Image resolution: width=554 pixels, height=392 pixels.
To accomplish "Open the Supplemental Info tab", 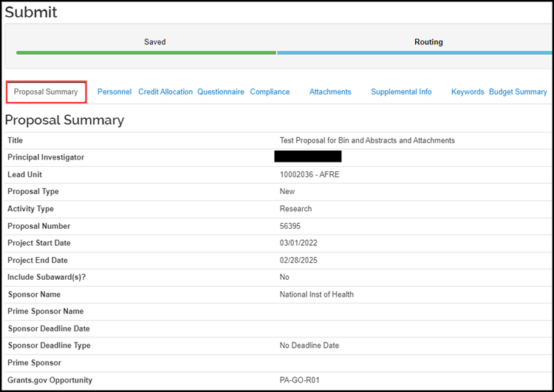I will [x=401, y=92].
